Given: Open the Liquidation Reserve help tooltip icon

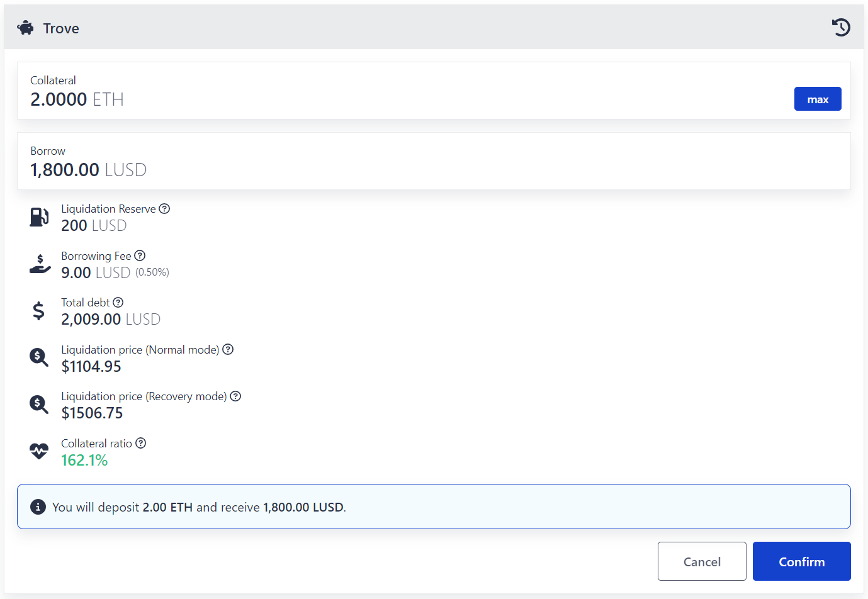Looking at the screenshot, I should [164, 209].
